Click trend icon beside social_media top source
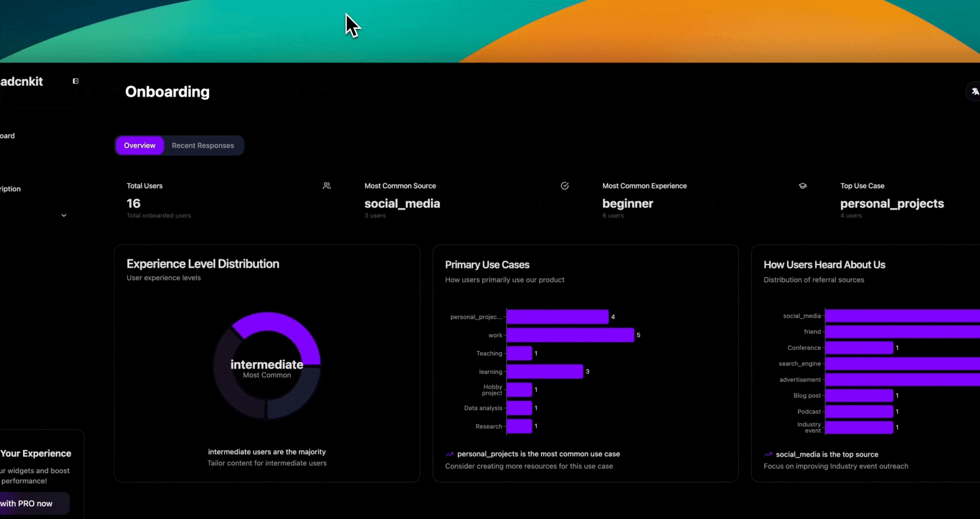This screenshot has width=980, height=519. (x=768, y=455)
